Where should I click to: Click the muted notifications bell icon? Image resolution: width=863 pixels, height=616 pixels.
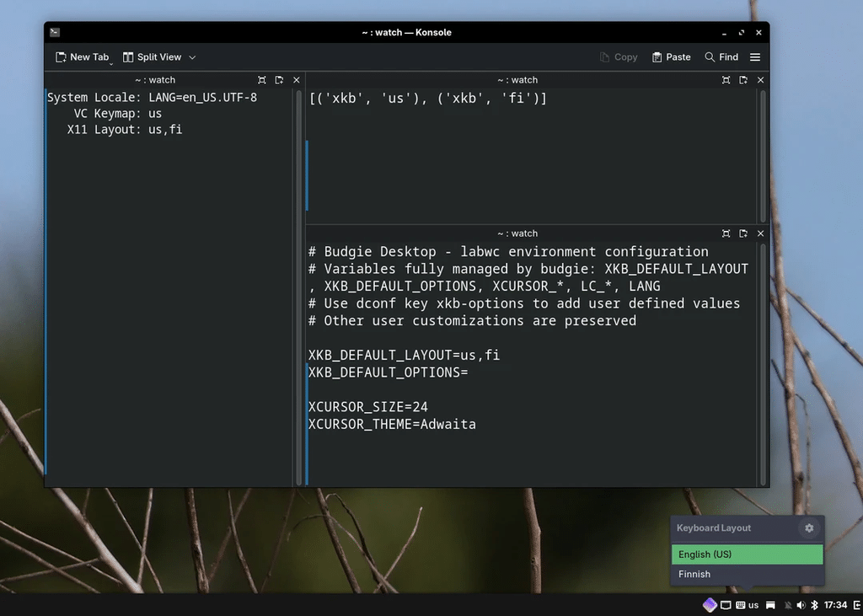pos(788,605)
